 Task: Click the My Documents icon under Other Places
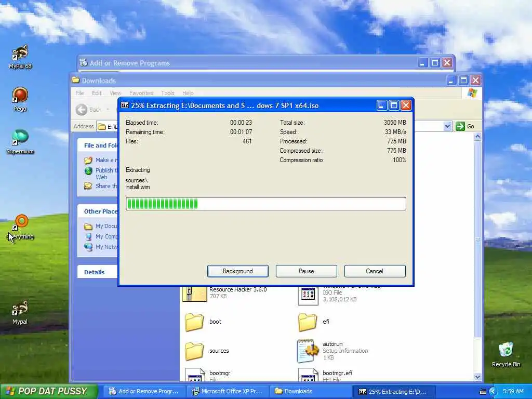(x=88, y=227)
